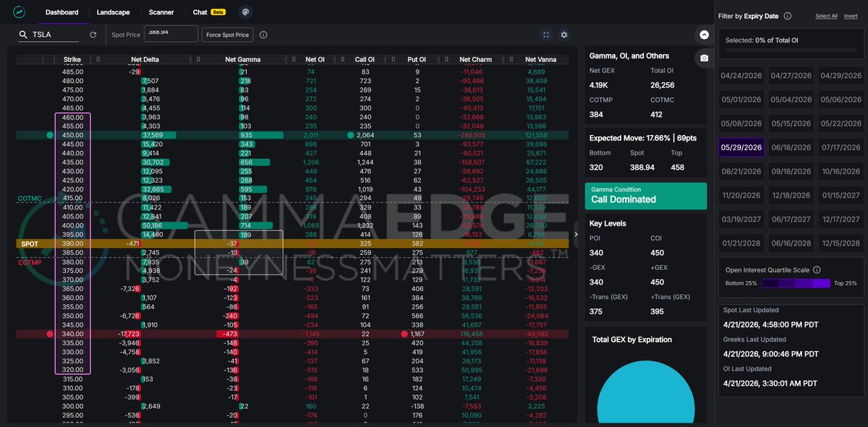This screenshot has height=427, width=868.
Task: Click the Spot Price input box
Action: coord(171,34)
